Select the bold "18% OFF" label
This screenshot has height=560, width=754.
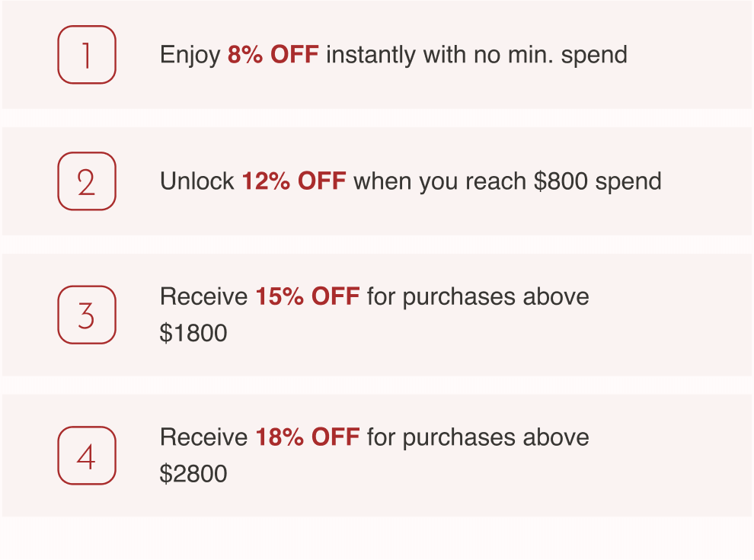[308, 437]
